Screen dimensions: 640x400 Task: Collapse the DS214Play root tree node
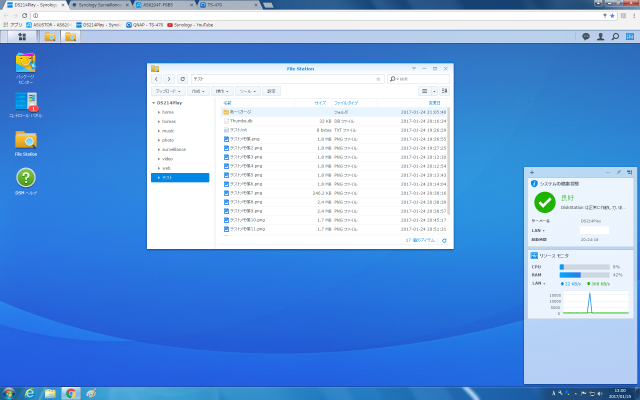[x=151, y=102]
